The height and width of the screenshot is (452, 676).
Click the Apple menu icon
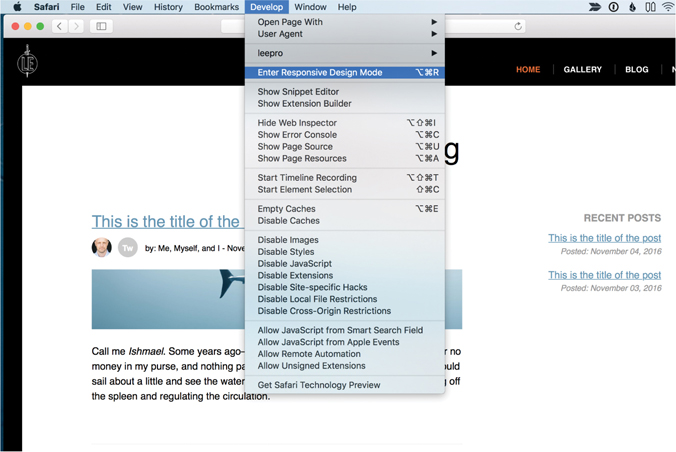17,7
